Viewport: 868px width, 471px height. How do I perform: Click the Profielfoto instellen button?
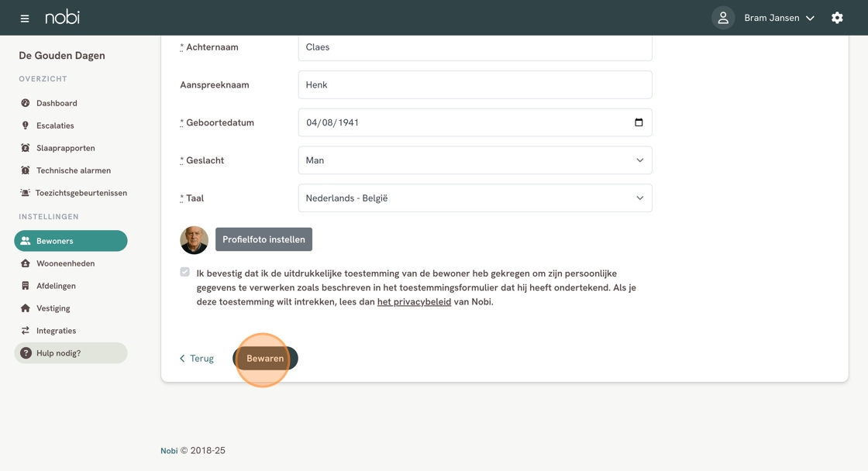[x=263, y=239]
